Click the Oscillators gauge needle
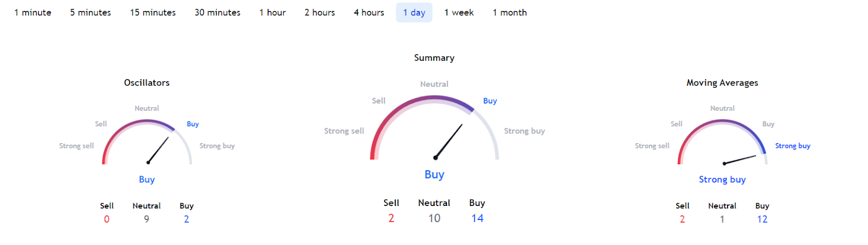Viewport: 868px width, 245px height. [158, 150]
